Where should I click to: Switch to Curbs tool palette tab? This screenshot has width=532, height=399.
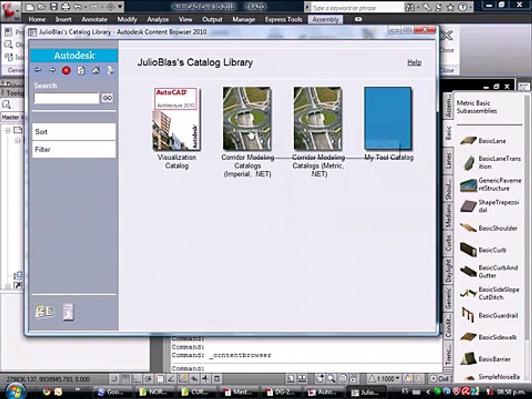point(448,243)
